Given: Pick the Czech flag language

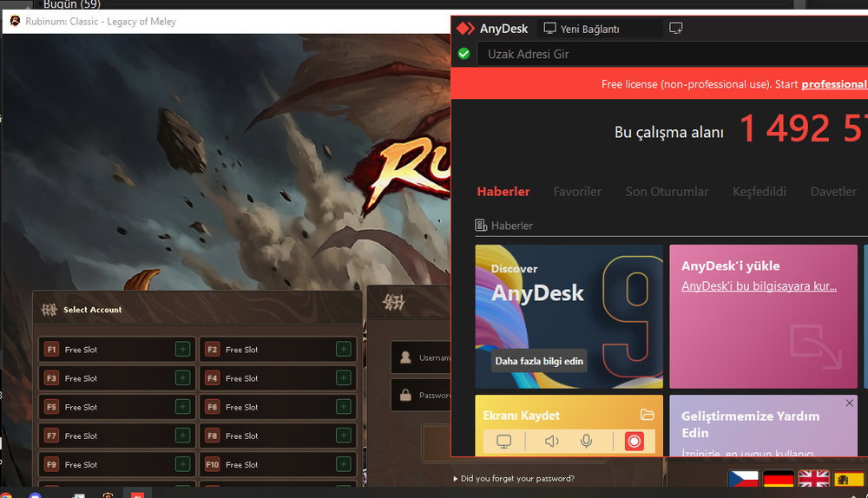Looking at the screenshot, I should (743, 480).
